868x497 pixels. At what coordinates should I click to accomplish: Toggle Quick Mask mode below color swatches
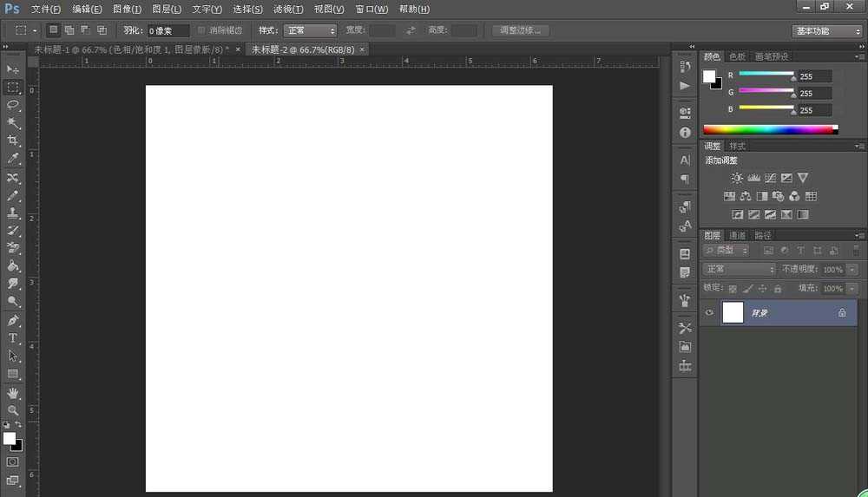coord(13,462)
